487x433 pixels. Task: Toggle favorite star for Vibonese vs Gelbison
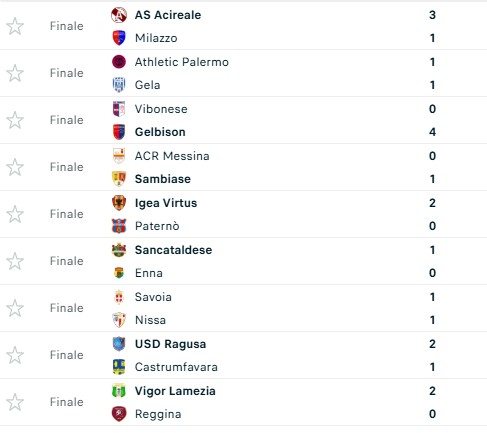click(x=15, y=120)
